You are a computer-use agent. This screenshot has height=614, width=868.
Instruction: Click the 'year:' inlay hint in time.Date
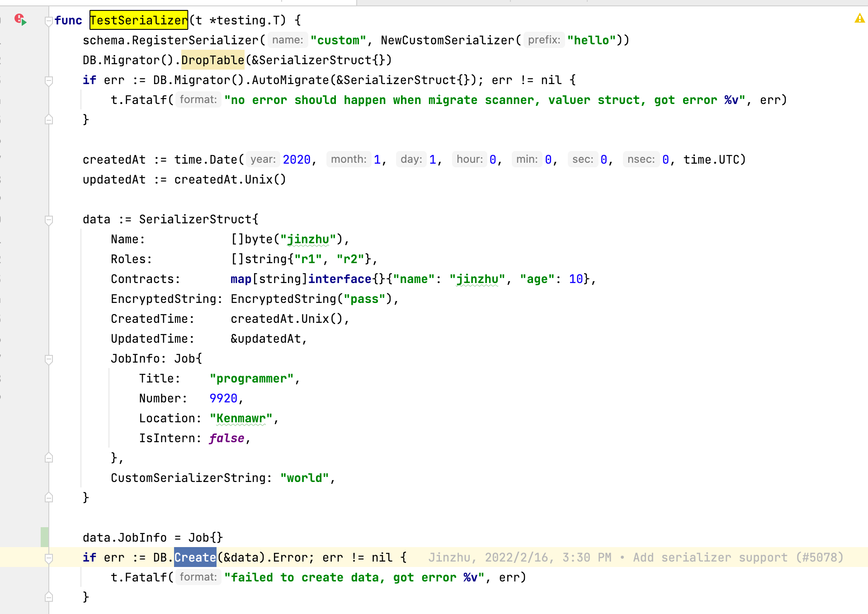coord(263,160)
